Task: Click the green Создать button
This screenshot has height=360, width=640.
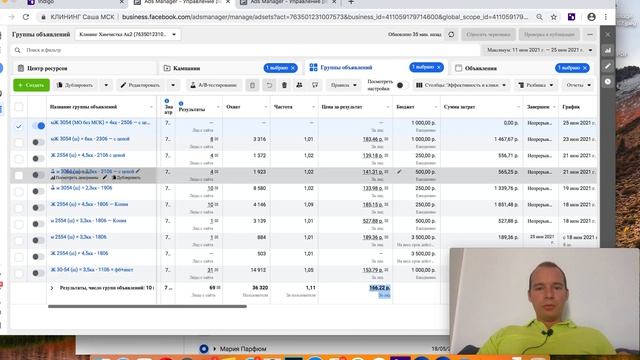Action: coord(31,85)
